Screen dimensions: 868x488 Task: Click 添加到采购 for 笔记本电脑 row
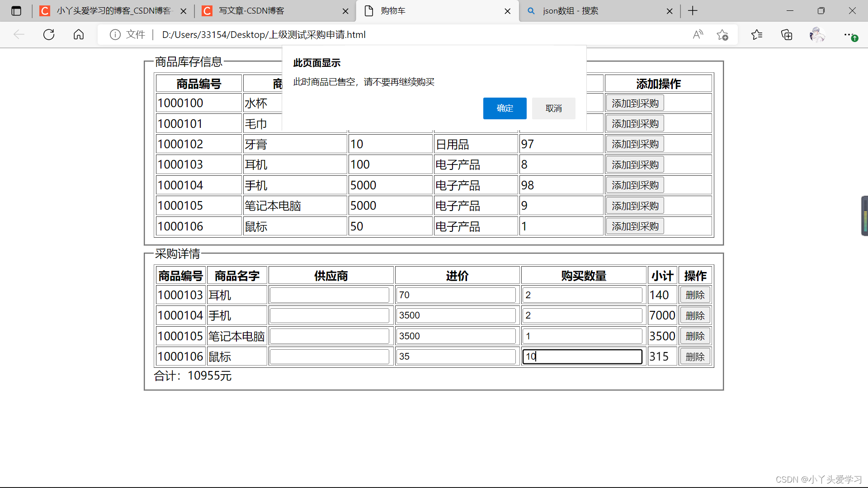(635, 206)
